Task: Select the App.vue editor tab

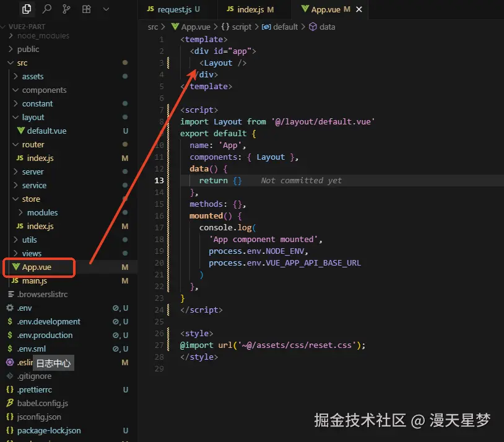Action: [x=326, y=9]
